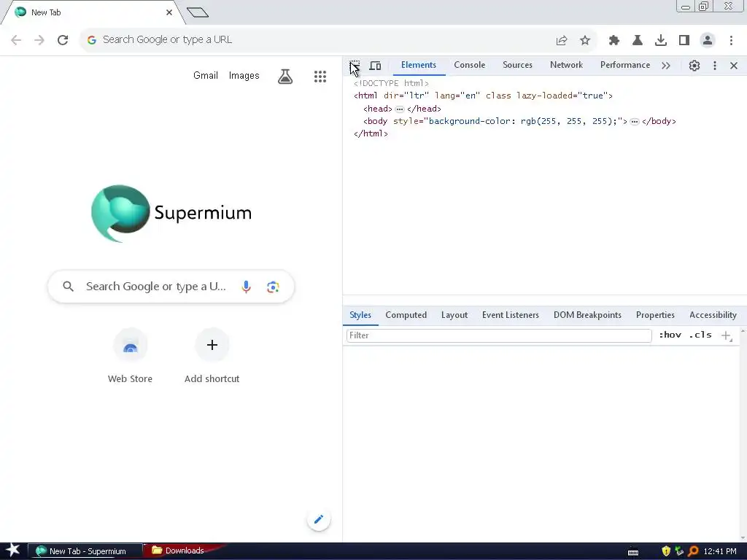Open a new tab button
Viewport: 747px width, 560px height.
(x=198, y=12)
